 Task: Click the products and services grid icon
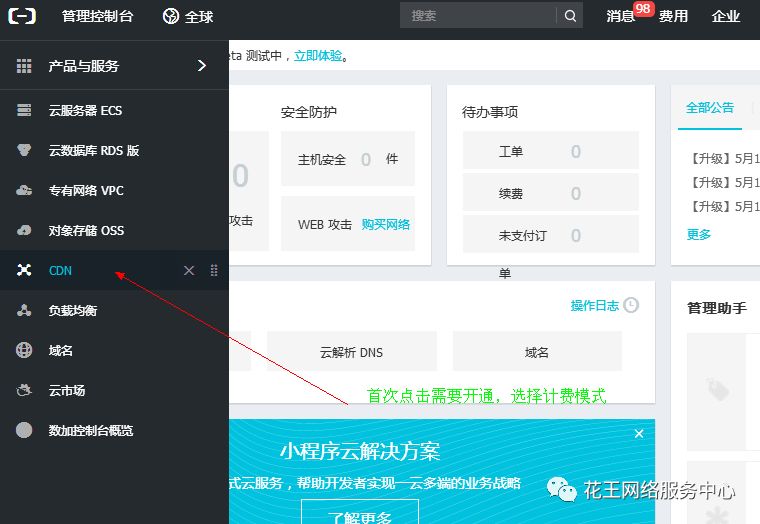click(24, 65)
